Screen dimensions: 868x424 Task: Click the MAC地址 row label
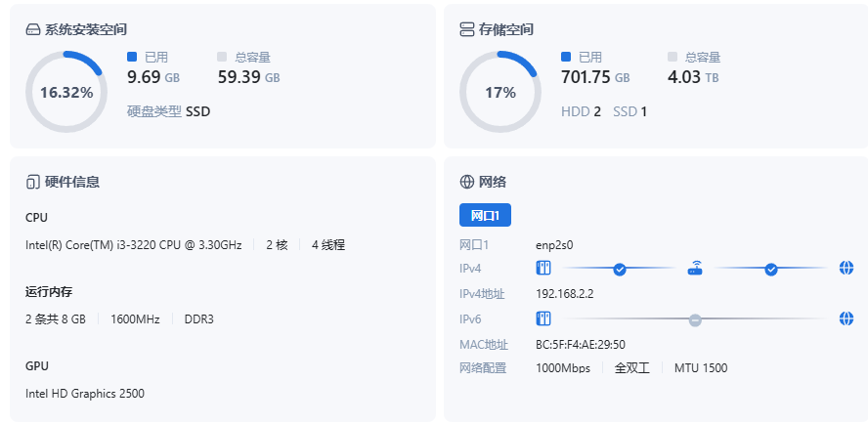coord(484,345)
